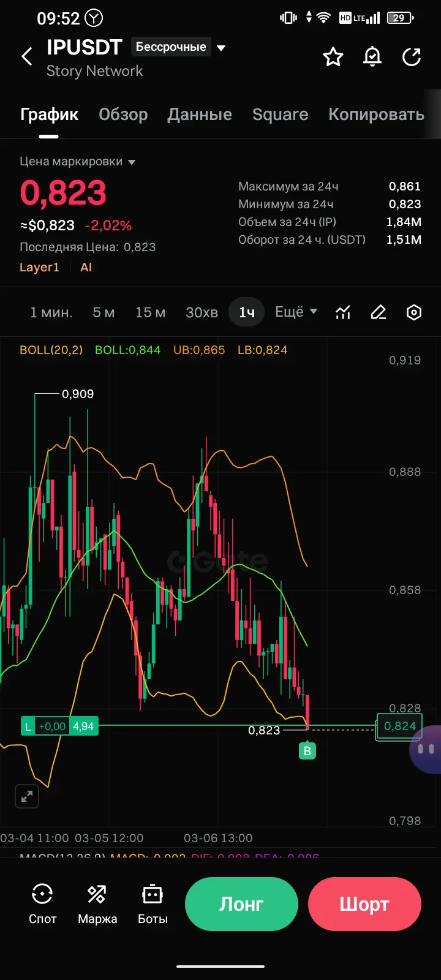Switch to the Копировать tab
Image resolution: width=441 pixels, height=980 pixels.
[376, 115]
